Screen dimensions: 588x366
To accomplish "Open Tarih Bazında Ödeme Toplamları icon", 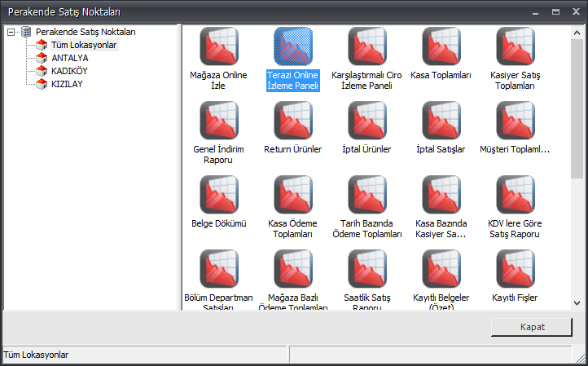I will [x=367, y=195].
